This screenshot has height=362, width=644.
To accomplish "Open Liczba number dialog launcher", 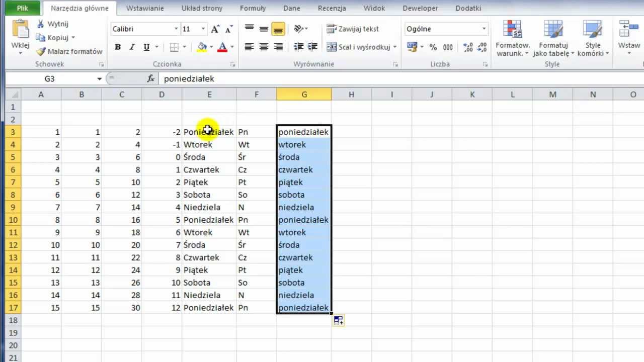I will pos(485,64).
